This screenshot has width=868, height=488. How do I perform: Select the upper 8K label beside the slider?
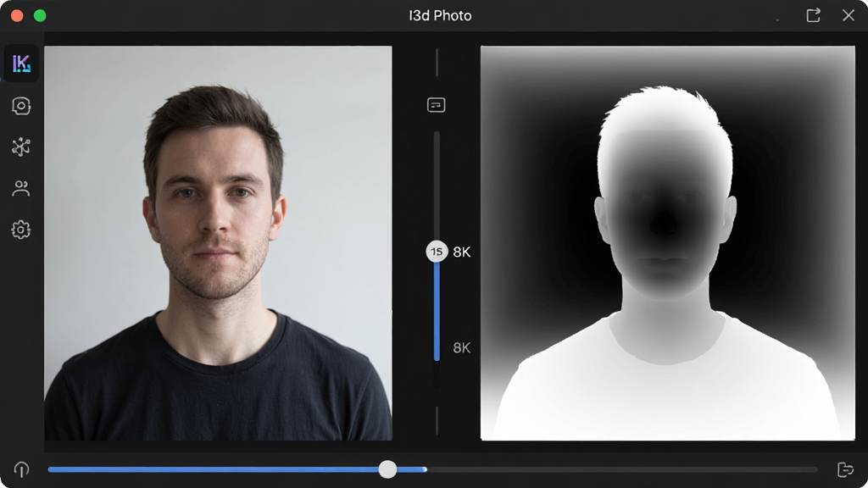coord(462,252)
